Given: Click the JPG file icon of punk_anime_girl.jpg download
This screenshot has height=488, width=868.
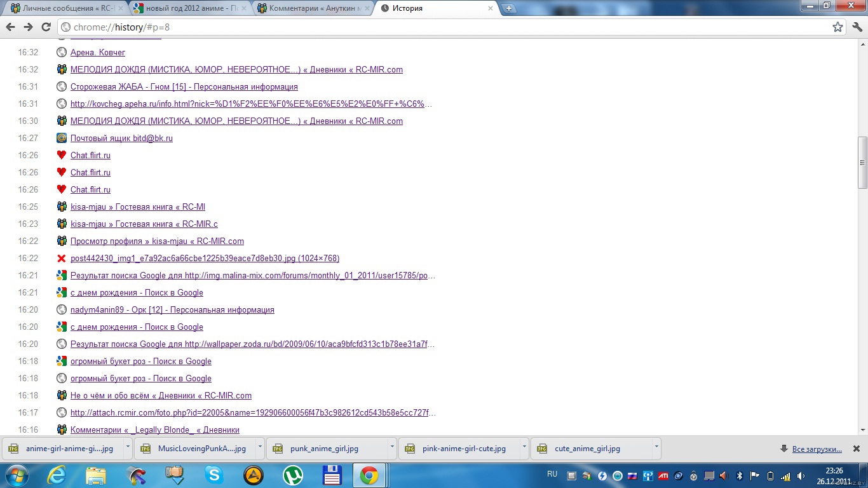Looking at the screenshot, I should [x=277, y=449].
